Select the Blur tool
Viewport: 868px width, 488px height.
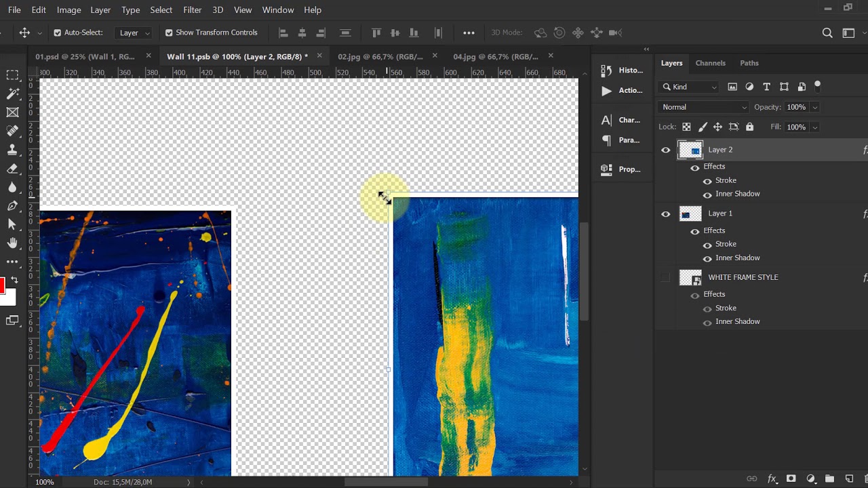point(12,187)
